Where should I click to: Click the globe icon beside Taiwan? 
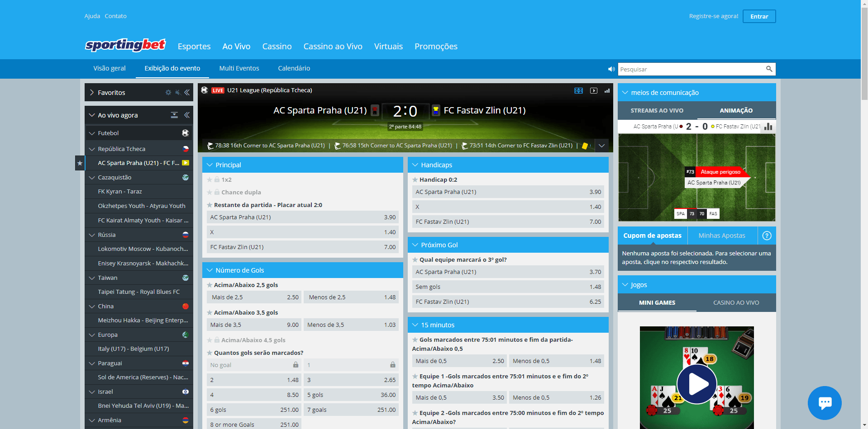[186, 278]
